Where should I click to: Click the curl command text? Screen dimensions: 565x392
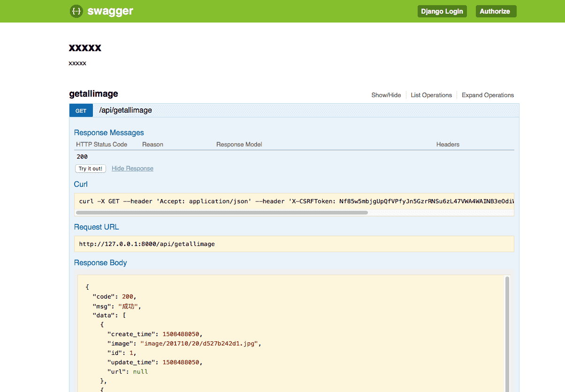point(297,201)
